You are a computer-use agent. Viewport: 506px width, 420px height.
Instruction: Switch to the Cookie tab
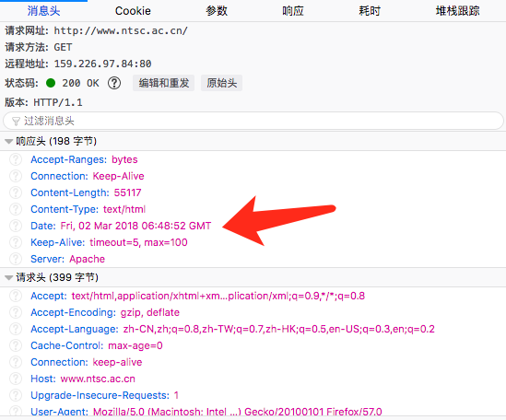click(x=133, y=11)
